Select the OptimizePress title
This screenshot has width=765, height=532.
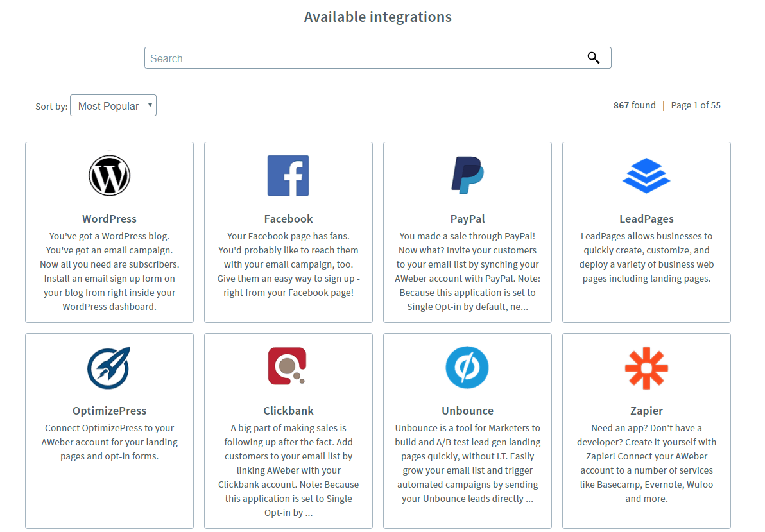tap(109, 411)
